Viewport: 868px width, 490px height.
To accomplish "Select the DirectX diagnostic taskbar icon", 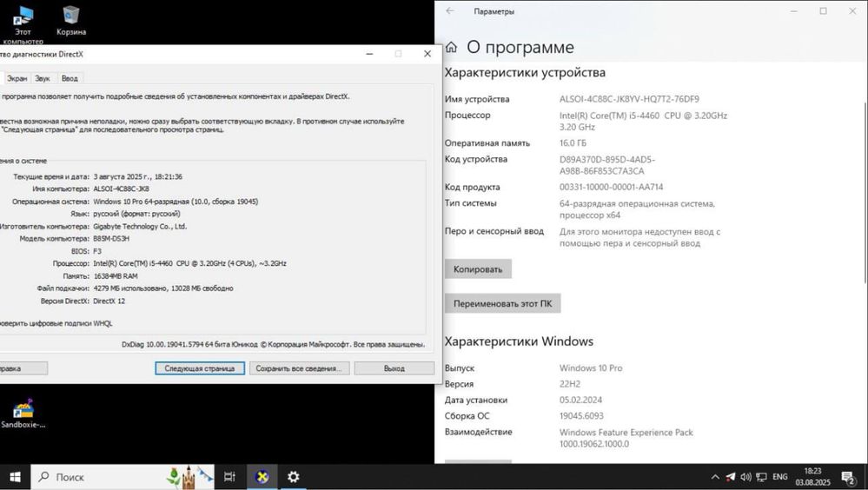I will click(x=262, y=477).
